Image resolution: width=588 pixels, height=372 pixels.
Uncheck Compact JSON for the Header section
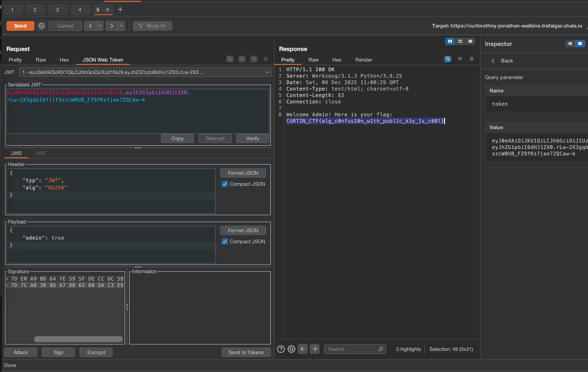225,184
